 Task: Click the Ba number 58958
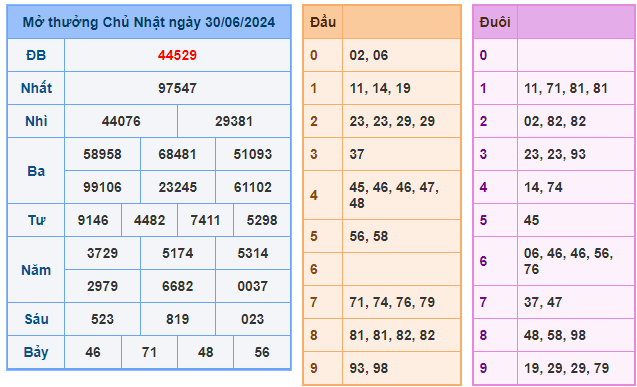(x=102, y=154)
